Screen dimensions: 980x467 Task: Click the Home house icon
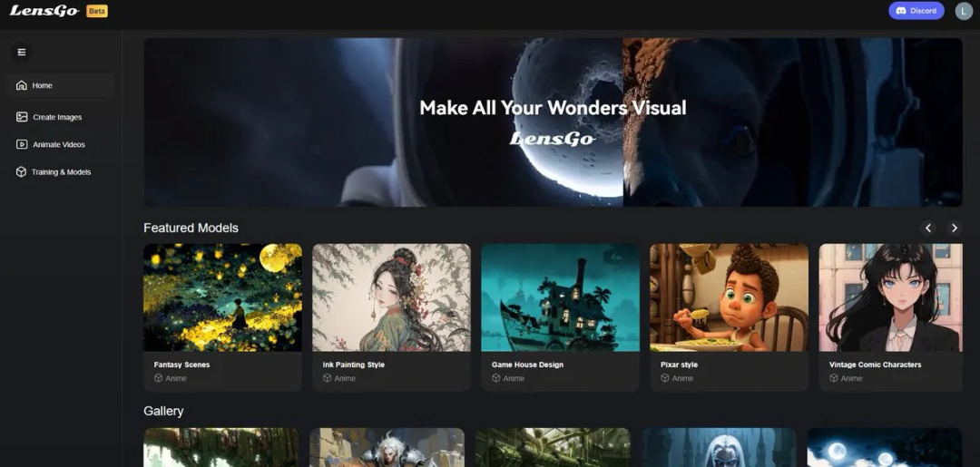click(21, 85)
